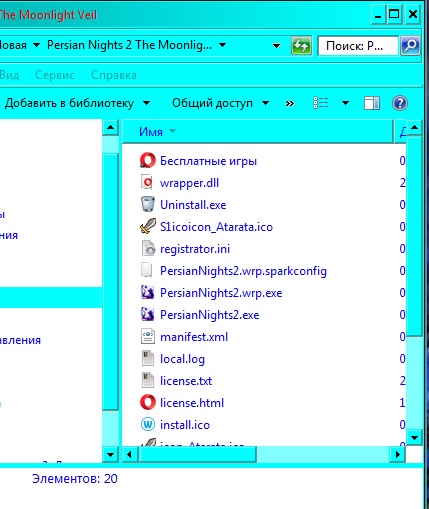Screen dimensions: 429x509
Task: Open the Имя column filter dropdown
Action: coord(172,131)
